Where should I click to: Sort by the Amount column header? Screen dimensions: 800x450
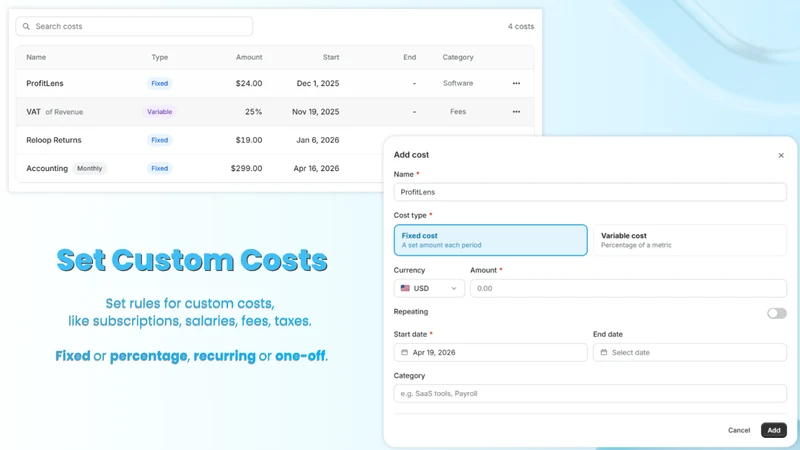pos(249,57)
